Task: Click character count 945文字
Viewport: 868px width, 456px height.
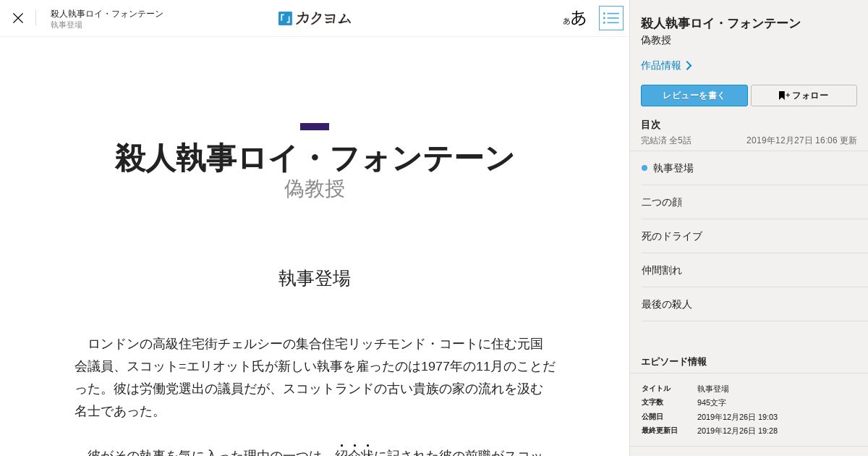Action: click(712, 403)
